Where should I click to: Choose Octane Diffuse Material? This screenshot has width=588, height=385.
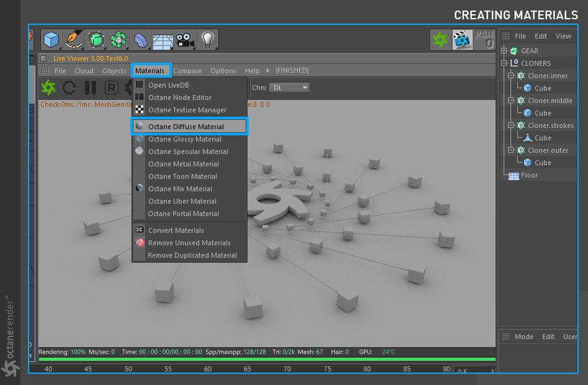pos(189,126)
